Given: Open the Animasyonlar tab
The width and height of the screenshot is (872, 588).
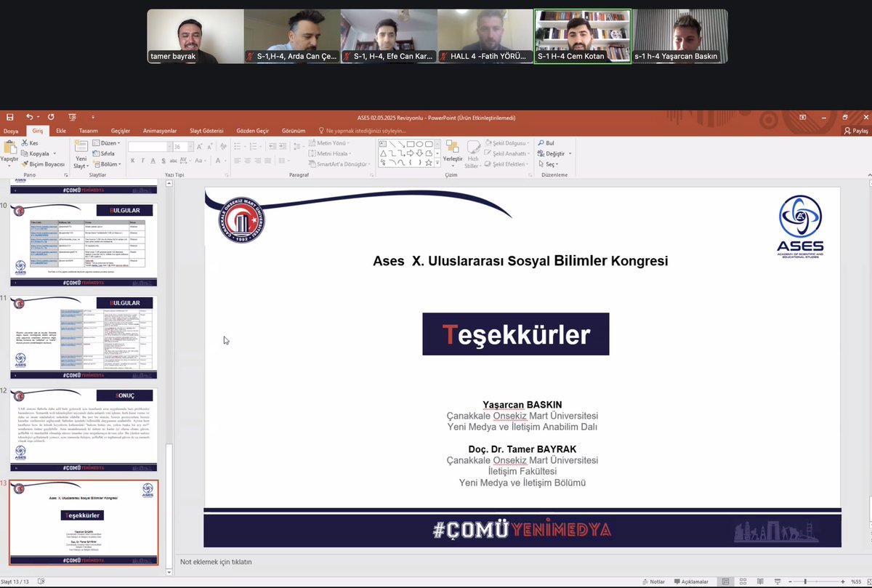Looking at the screenshot, I should [160, 131].
